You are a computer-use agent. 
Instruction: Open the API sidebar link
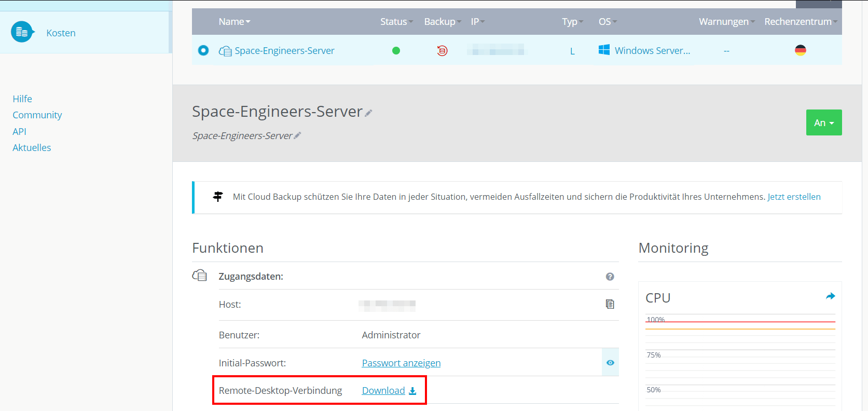pos(19,131)
